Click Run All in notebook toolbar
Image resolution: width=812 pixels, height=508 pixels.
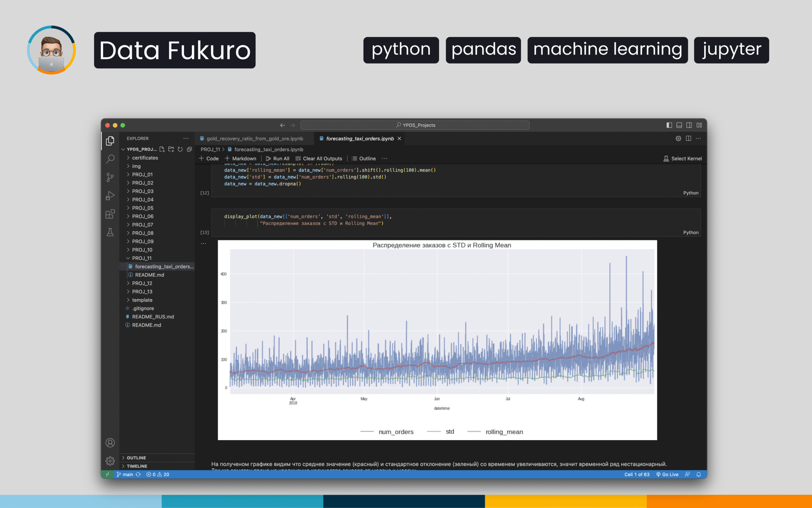278,158
